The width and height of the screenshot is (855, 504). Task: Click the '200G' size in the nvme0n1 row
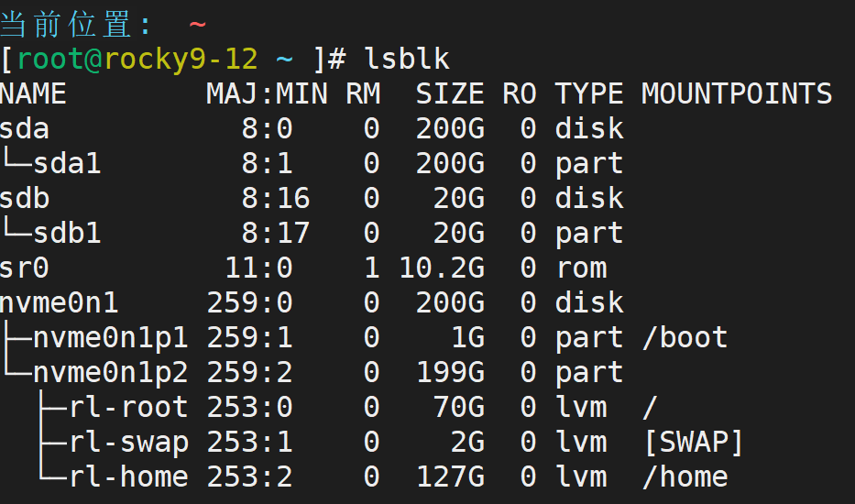tap(450, 302)
